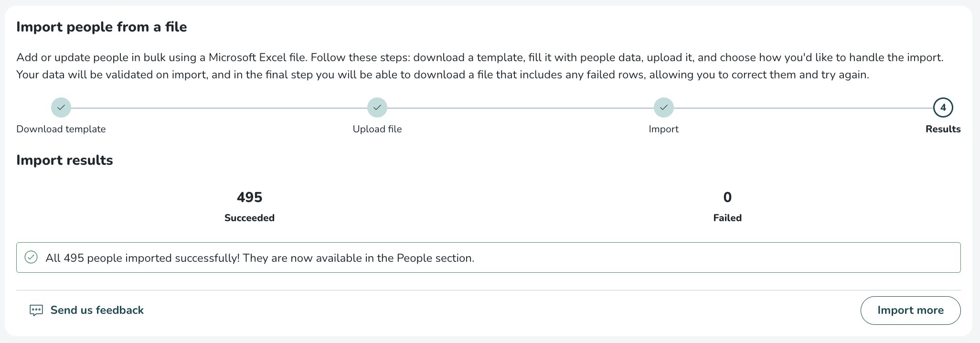Click the Import step checkmark circle
The width and height of the screenshot is (980, 343).
click(664, 107)
